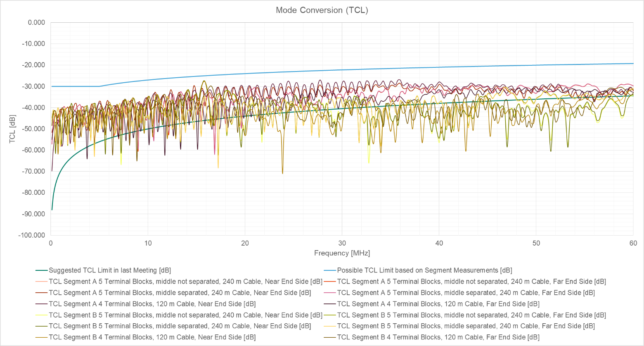Click the 60 label on the frequency axis
The image size is (644, 346).
tap(633, 243)
